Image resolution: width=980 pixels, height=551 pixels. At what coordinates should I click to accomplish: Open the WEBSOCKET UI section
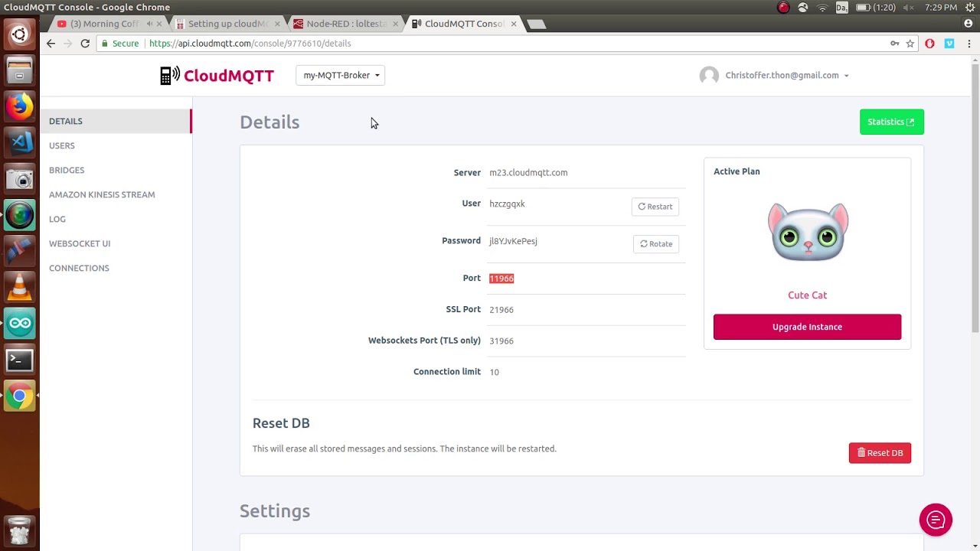[80, 243]
